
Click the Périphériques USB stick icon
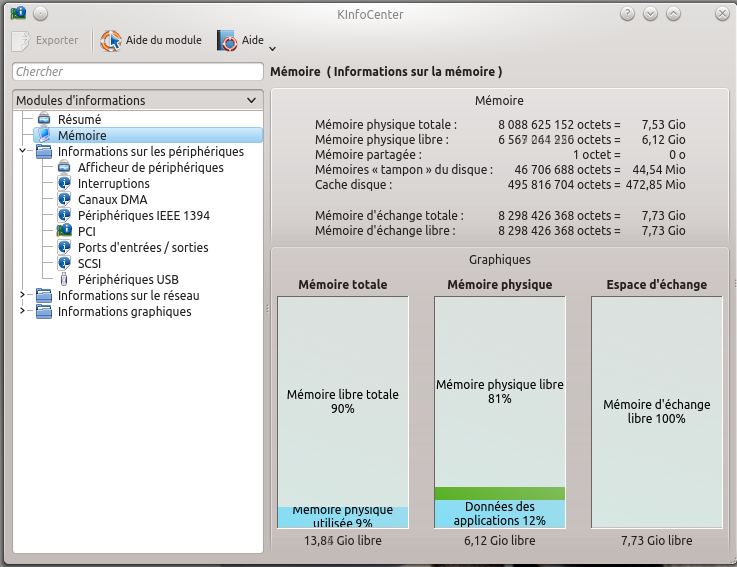click(64, 279)
